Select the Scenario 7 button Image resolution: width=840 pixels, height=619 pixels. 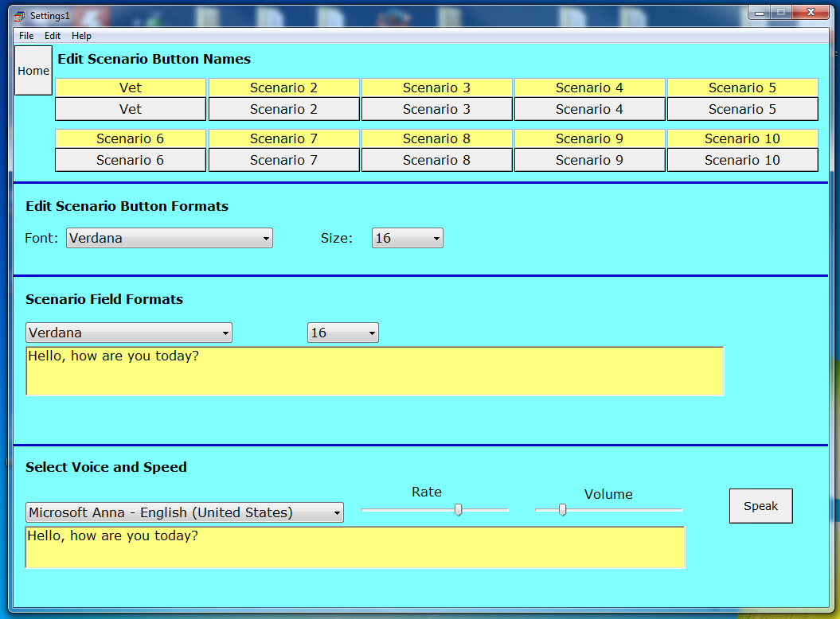coord(283,160)
